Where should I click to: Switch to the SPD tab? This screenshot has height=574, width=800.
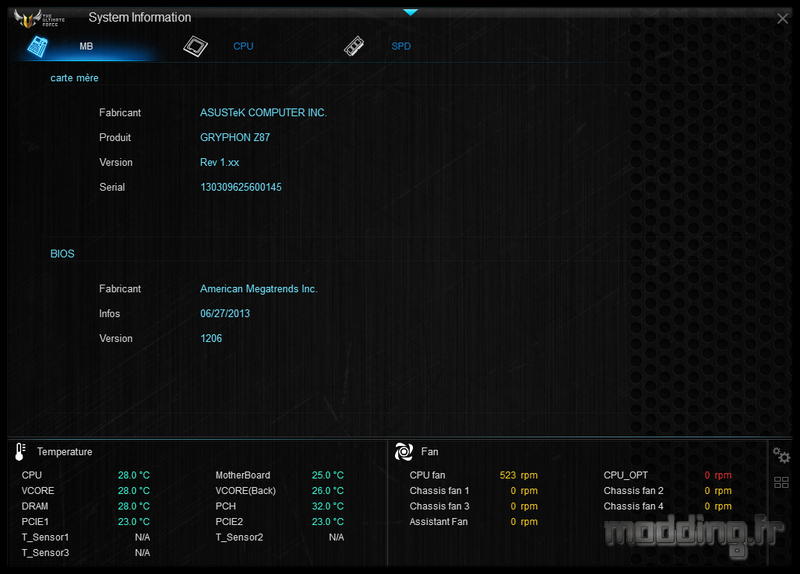click(x=401, y=46)
